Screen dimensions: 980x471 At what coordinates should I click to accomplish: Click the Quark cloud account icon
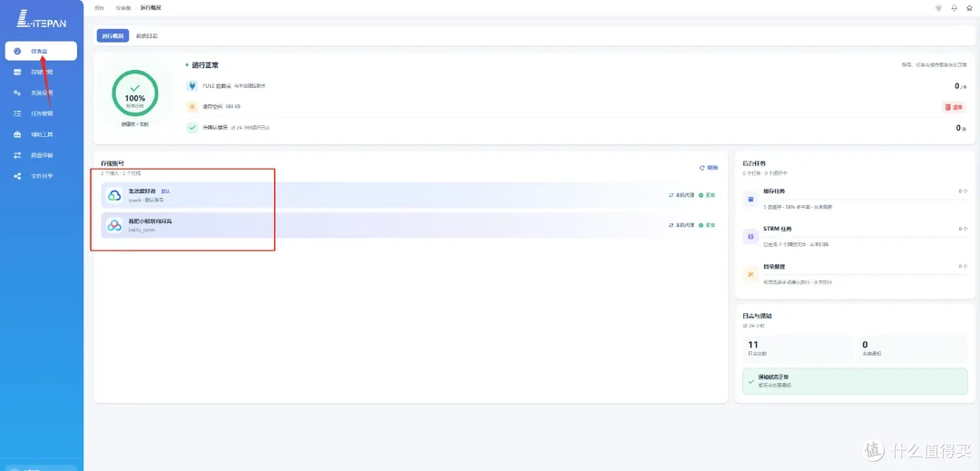[x=114, y=195]
